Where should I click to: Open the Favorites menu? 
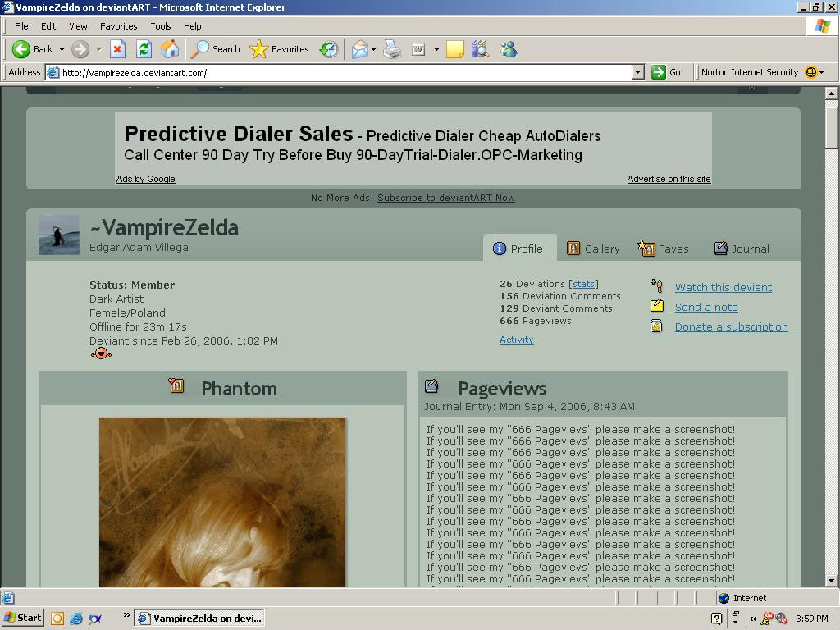coord(118,26)
